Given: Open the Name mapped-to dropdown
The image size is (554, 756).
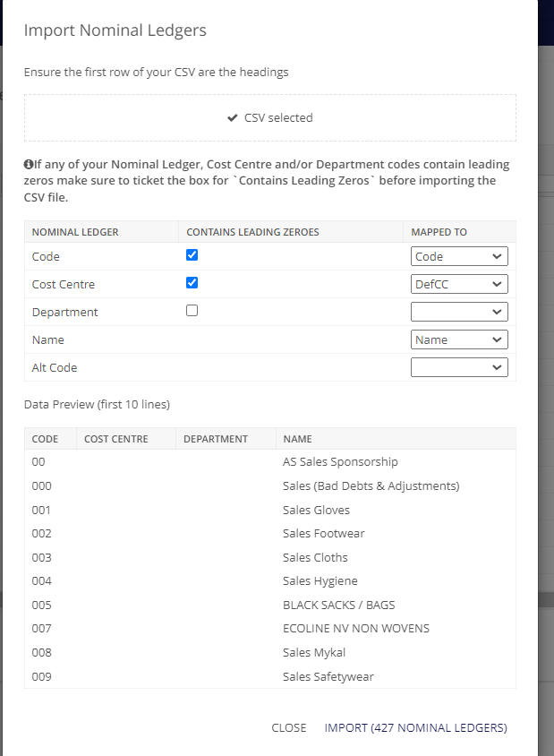Looking at the screenshot, I should tap(459, 339).
